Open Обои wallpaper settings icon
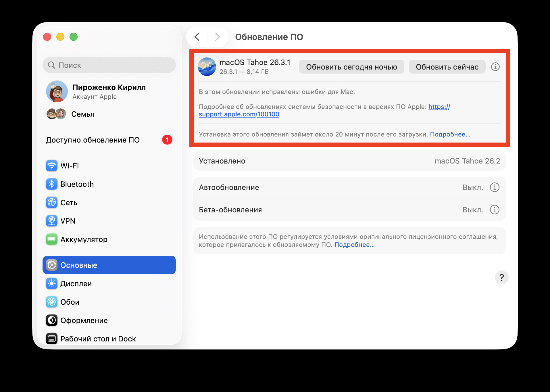The height and width of the screenshot is (392, 550). [51, 302]
